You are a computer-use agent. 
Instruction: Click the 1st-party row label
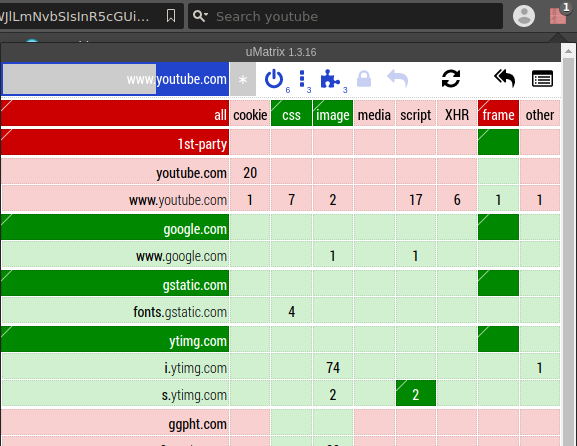click(115, 142)
